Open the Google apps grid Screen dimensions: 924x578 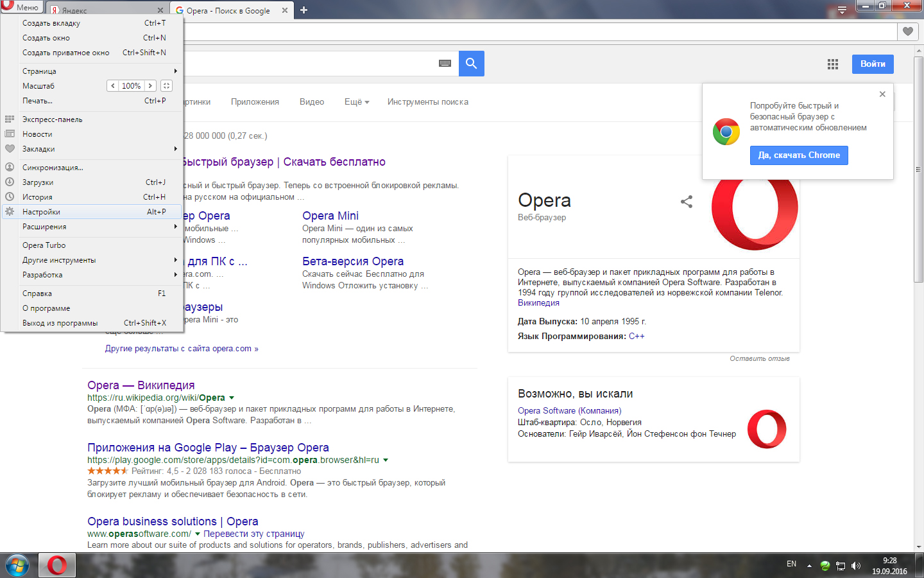pyautogui.click(x=833, y=64)
